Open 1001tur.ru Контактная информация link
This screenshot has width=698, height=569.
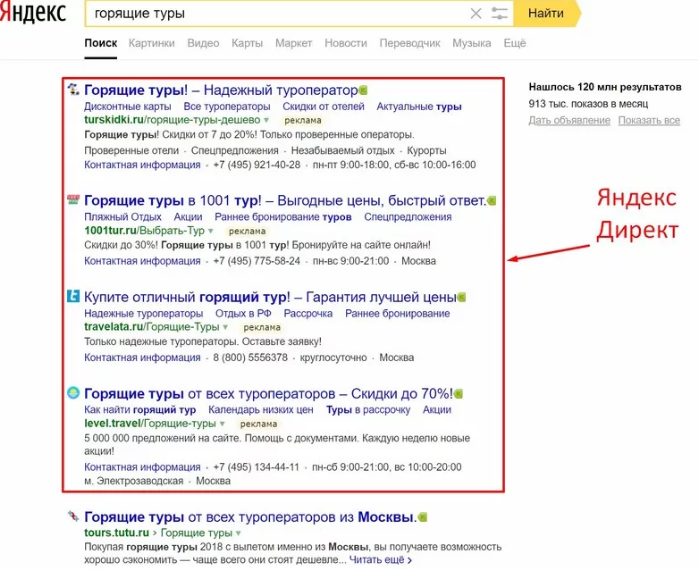[x=142, y=261]
